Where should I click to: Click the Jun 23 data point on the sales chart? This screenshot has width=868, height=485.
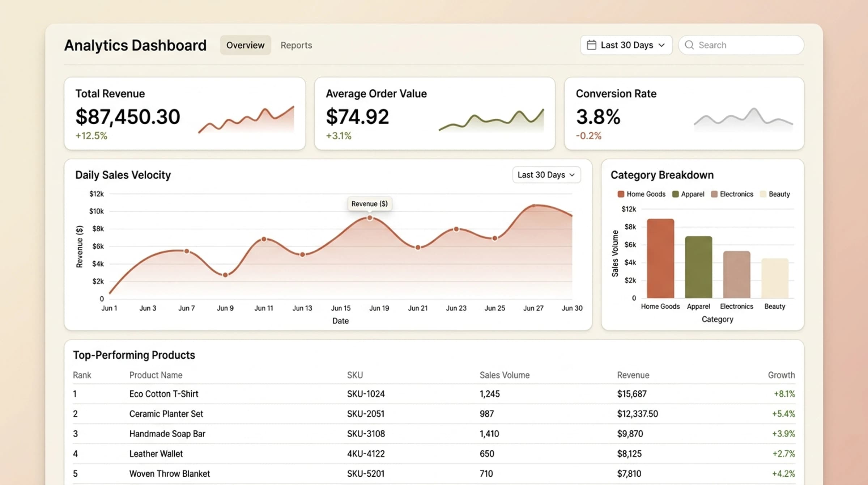456,229
